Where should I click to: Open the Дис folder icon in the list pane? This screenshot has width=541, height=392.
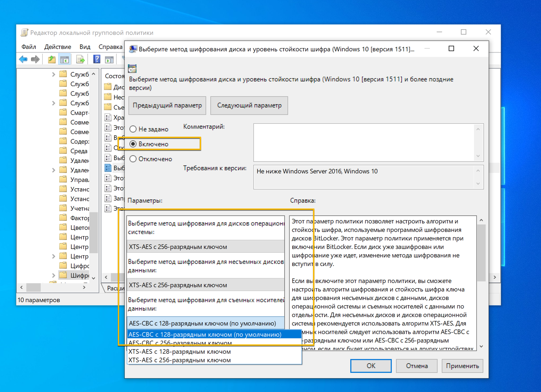[108, 87]
